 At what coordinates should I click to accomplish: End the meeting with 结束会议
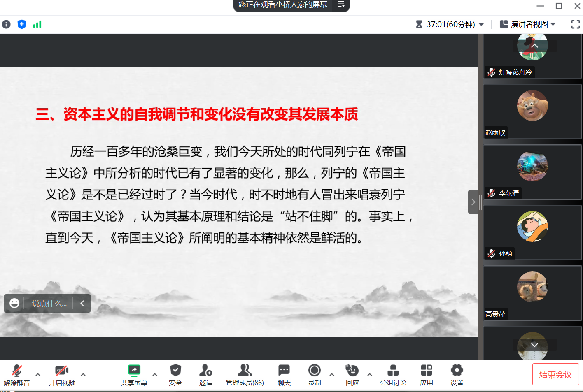coord(555,374)
